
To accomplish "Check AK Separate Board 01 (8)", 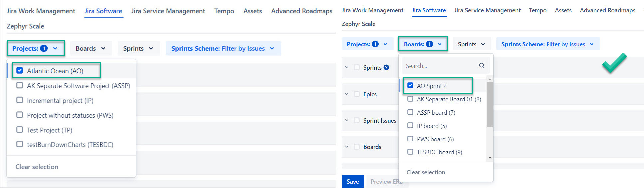I will [x=410, y=99].
